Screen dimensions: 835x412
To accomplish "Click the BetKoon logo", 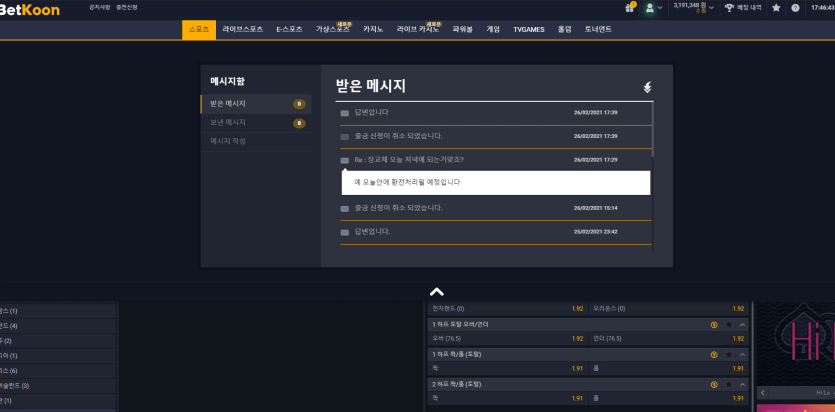I will pos(29,10).
